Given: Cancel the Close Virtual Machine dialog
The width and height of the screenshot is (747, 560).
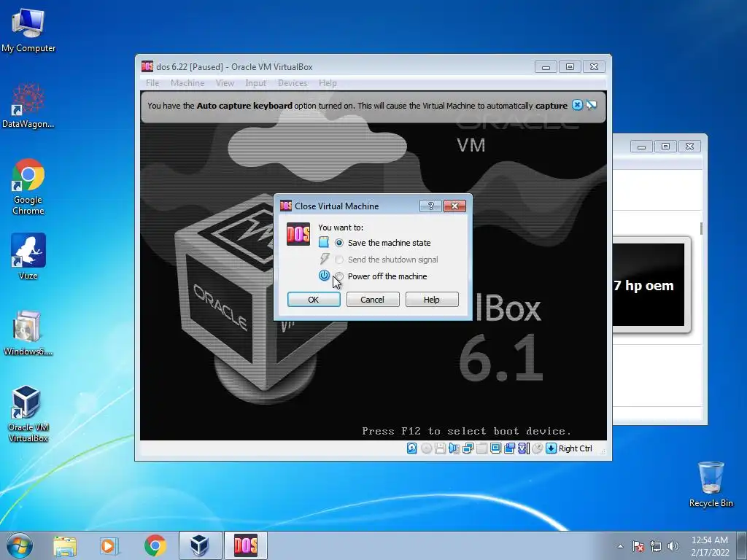Looking at the screenshot, I should 373,300.
